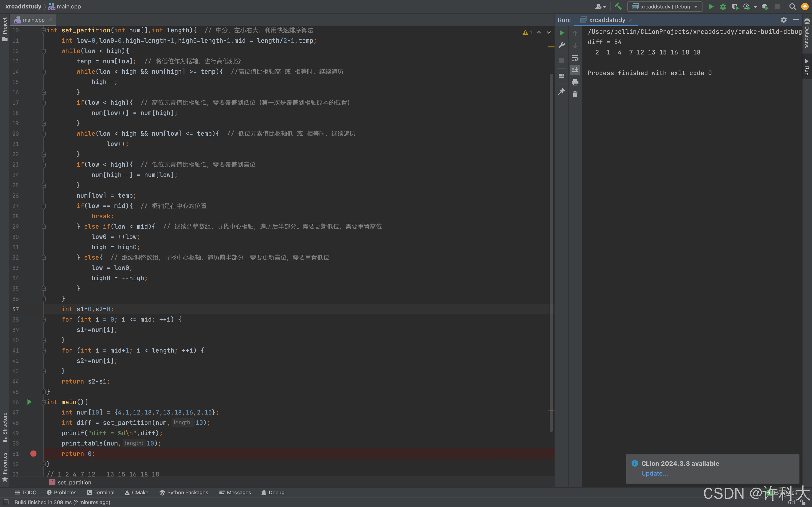The image size is (812, 507).
Task: Collapse the main function fold at line 46
Action: (x=43, y=402)
